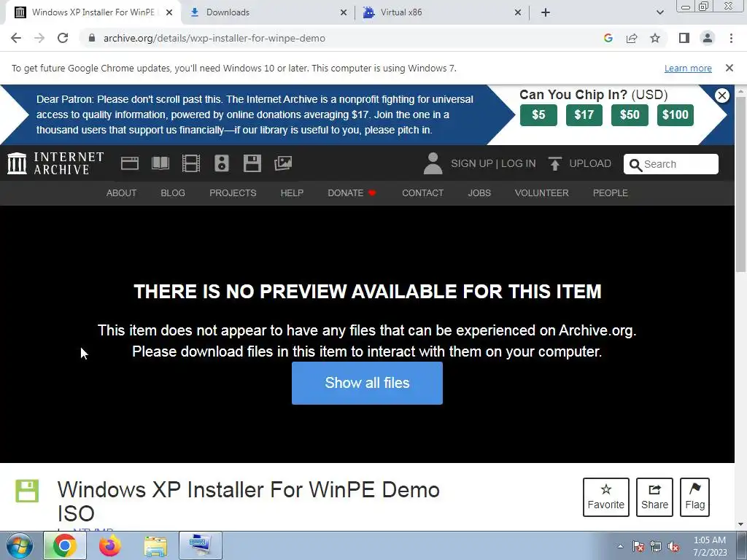The width and height of the screenshot is (747, 560).
Task: Select the Windows XP Installer For WinPE tab
Action: 93,12
